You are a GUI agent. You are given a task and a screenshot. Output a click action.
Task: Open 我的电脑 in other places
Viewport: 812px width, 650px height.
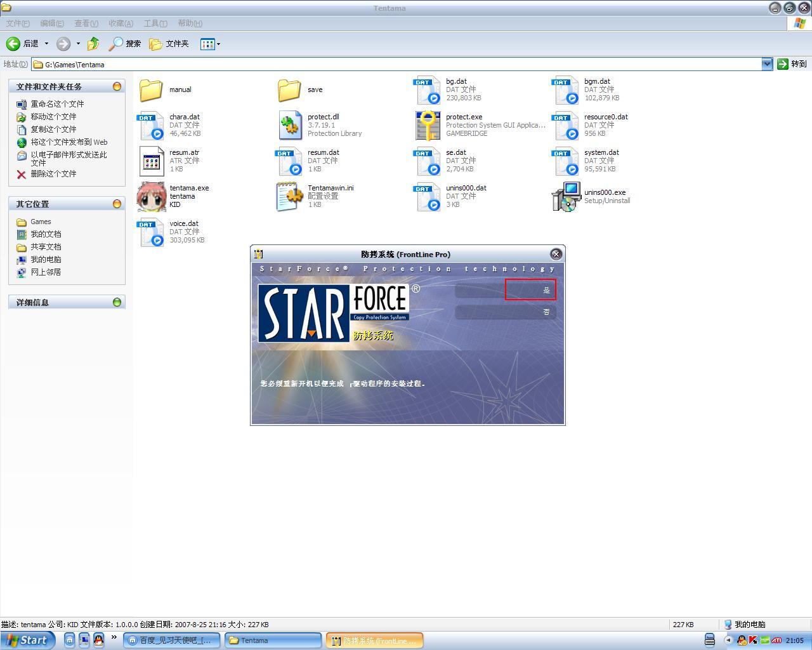pyautogui.click(x=46, y=260)
